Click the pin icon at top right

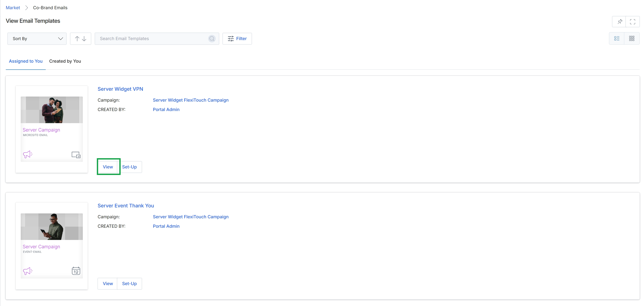pos(620,22)
